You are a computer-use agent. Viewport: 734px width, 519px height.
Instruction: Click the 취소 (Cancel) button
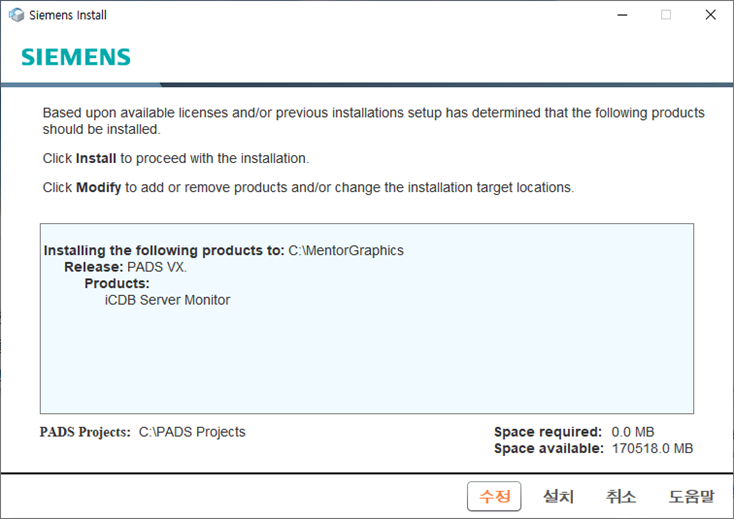point(621,496)
